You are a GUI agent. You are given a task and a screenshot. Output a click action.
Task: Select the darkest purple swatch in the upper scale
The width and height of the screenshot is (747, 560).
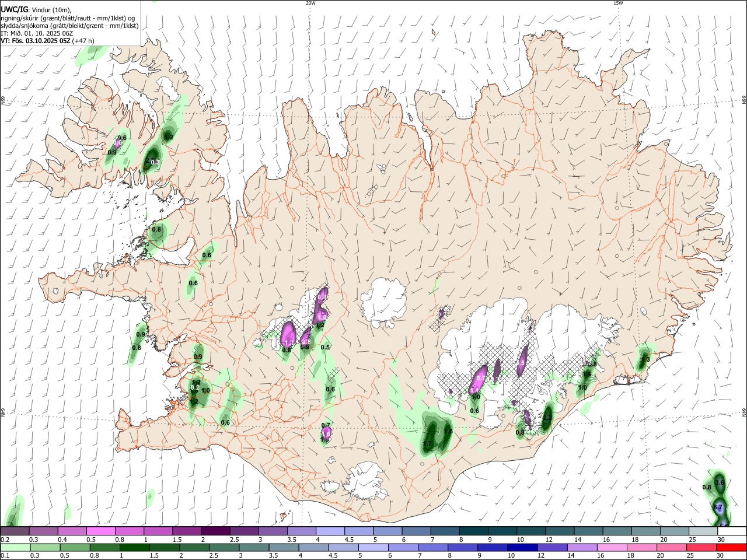[215, 531]
